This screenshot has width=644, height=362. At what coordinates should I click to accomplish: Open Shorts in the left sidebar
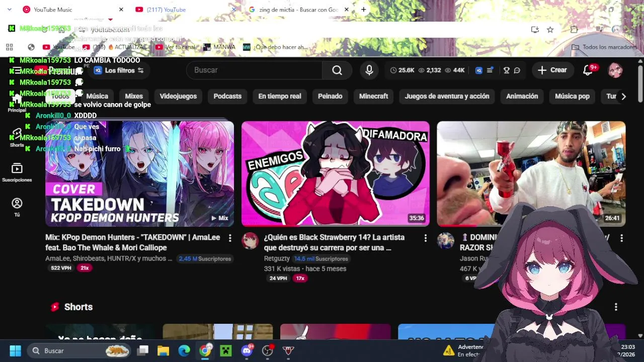click(x=17, y=138)
